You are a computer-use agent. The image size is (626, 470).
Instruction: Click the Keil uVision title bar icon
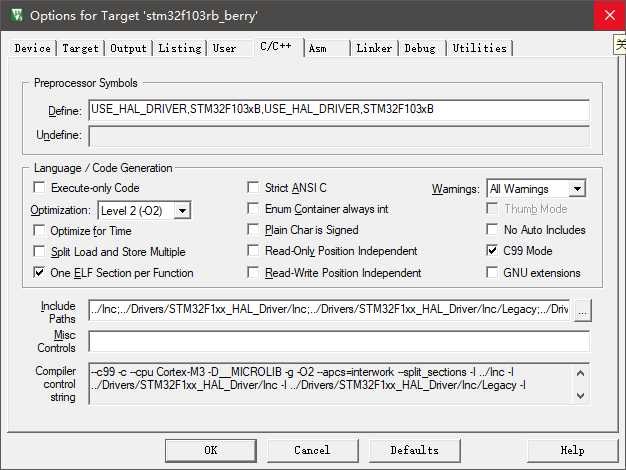[17, 15]
